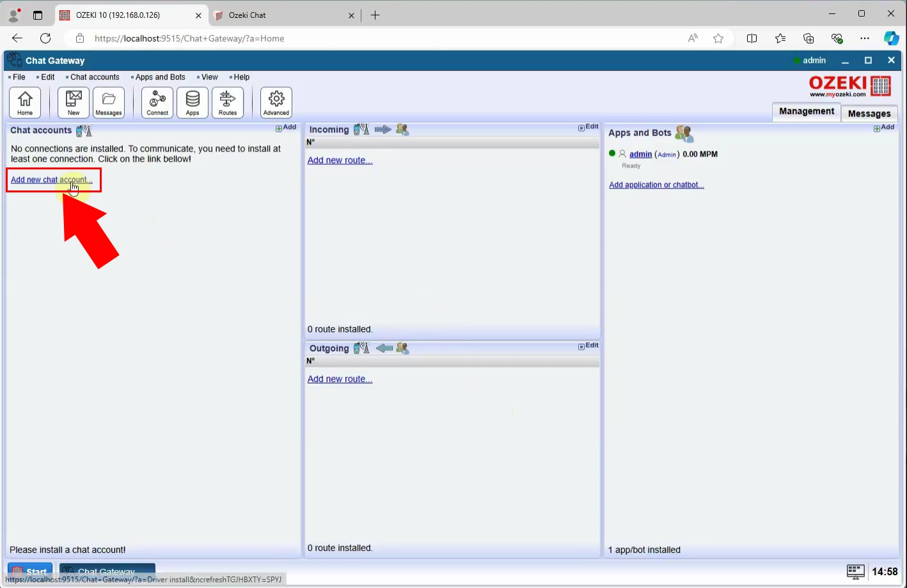The width and height of the screenshot is (907, 588).
Task: Click Edit in the Outgoing panel header
Action: [588, 346]
